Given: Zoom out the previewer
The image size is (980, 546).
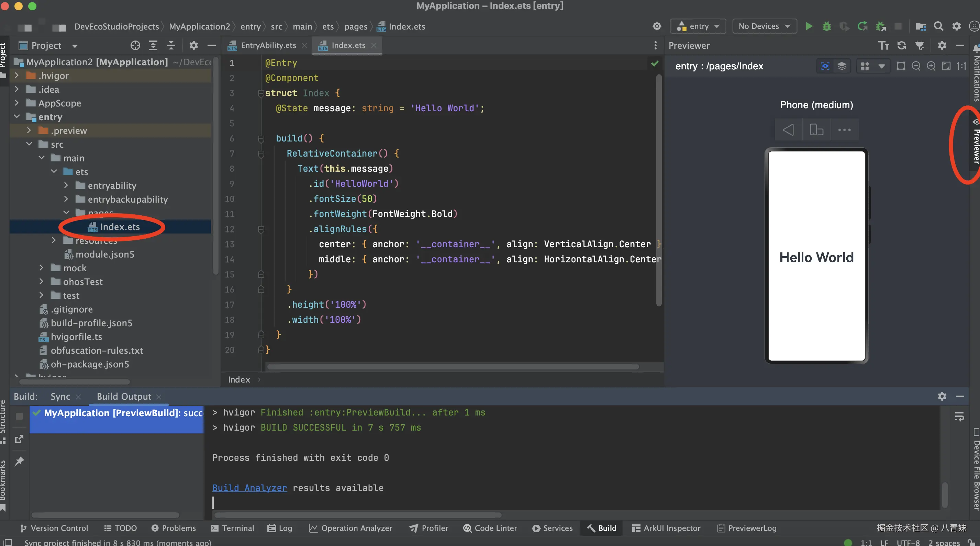Looking at the screenshot, I should click(916, 66).
